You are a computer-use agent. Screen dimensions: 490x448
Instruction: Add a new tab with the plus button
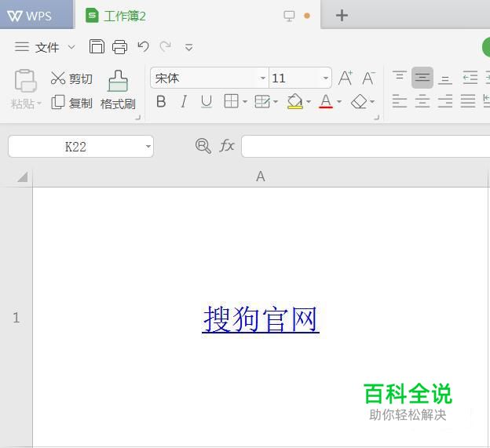tap(342, 15)
